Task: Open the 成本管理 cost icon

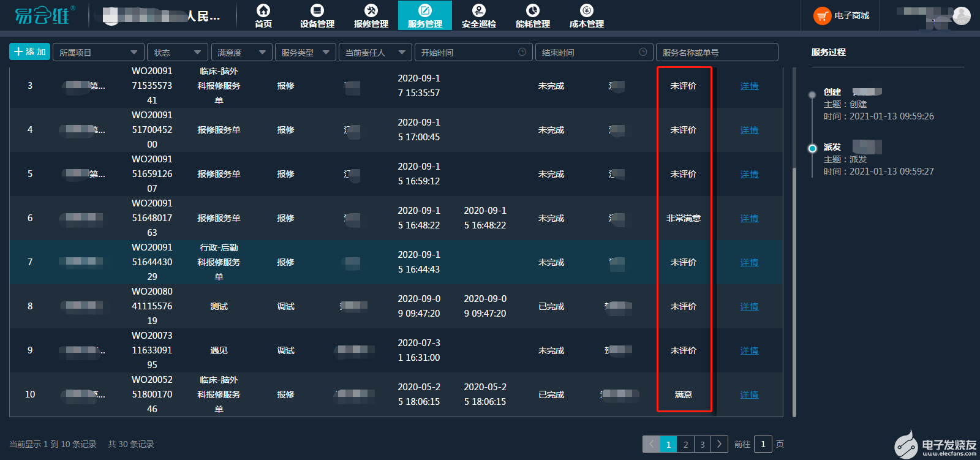Action: coord(587,10)
